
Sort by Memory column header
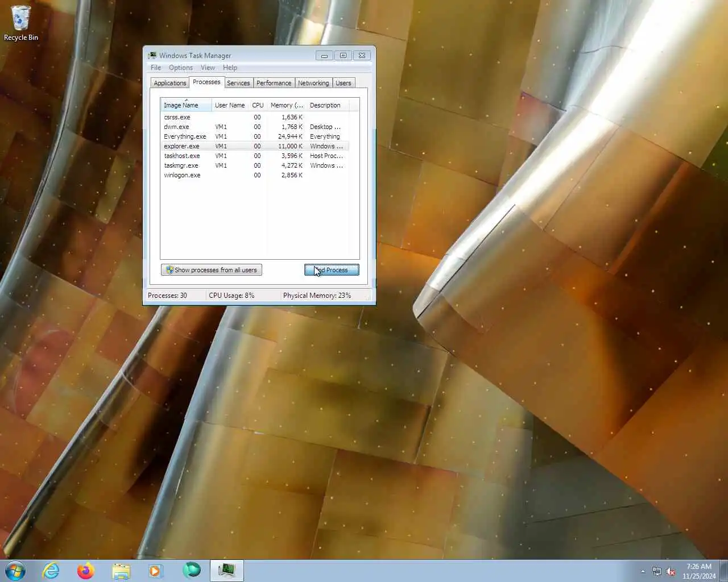pos(287,105)
